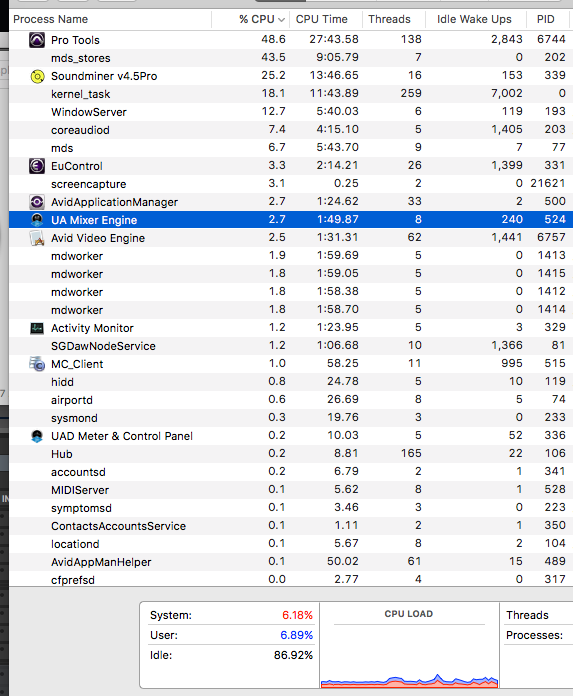Click the EuControl process icon
Image resolution: width=573 pixels, height=696 pixels.
37,166
